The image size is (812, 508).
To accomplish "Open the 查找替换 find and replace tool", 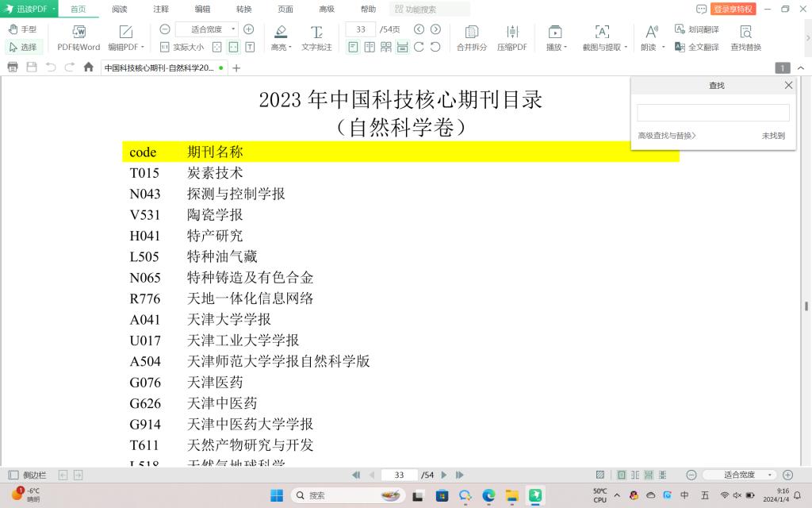I will (x=745, y=32).
